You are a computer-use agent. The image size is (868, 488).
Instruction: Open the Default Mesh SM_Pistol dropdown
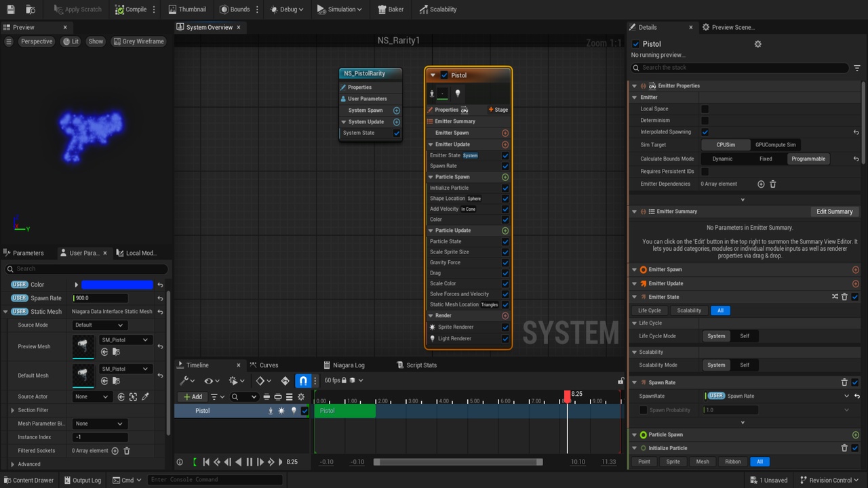pyautogui.click(x=125, y=369)
